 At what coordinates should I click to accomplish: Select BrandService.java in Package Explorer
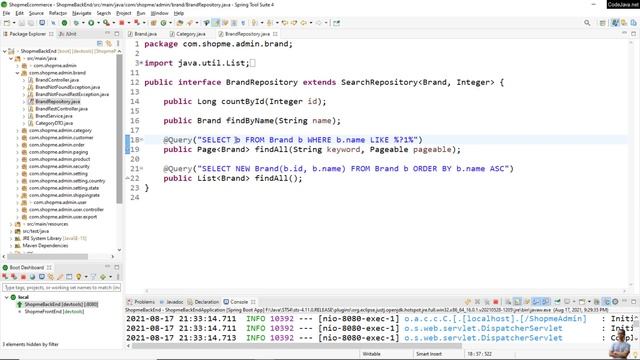point(54,116)
